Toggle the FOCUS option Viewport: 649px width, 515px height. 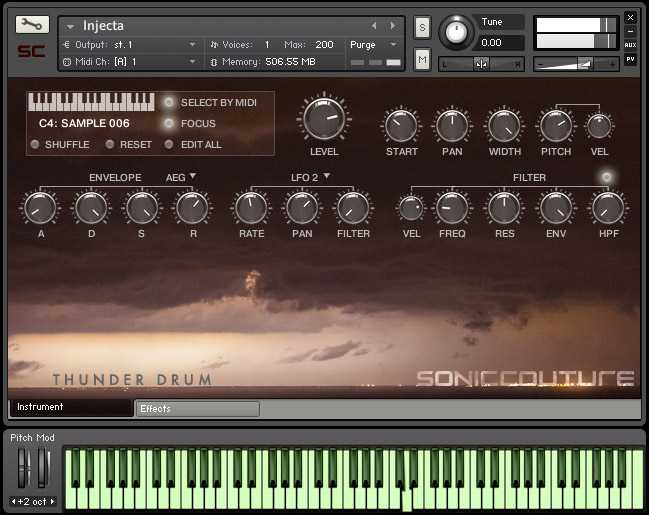coord(168,123)
